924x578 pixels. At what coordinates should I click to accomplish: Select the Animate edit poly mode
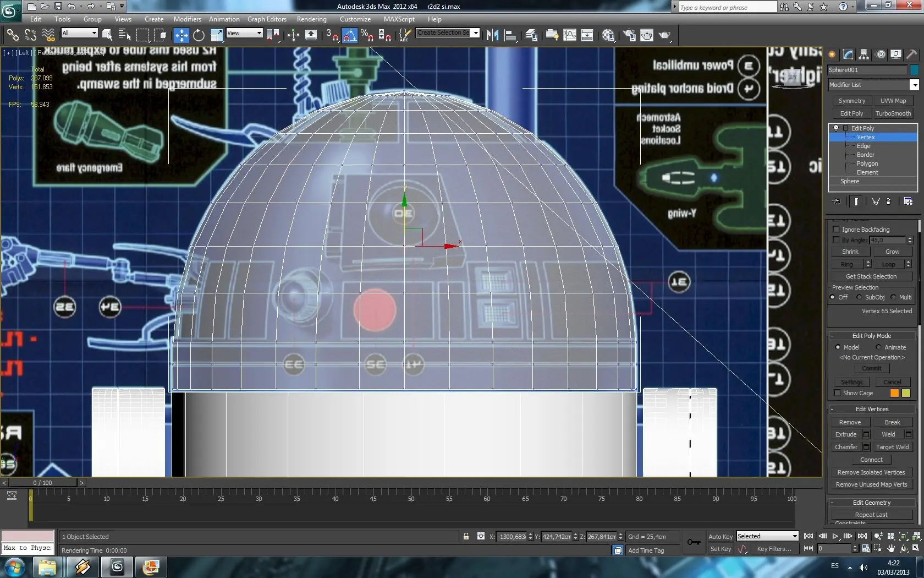click(878, 347)
